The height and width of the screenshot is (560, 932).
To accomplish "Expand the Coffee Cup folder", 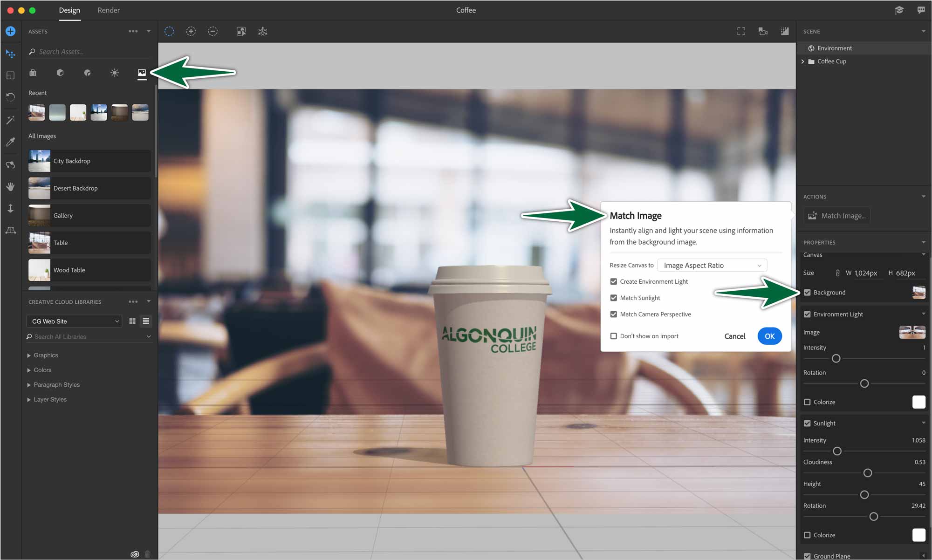I will (x=802, y=61).
